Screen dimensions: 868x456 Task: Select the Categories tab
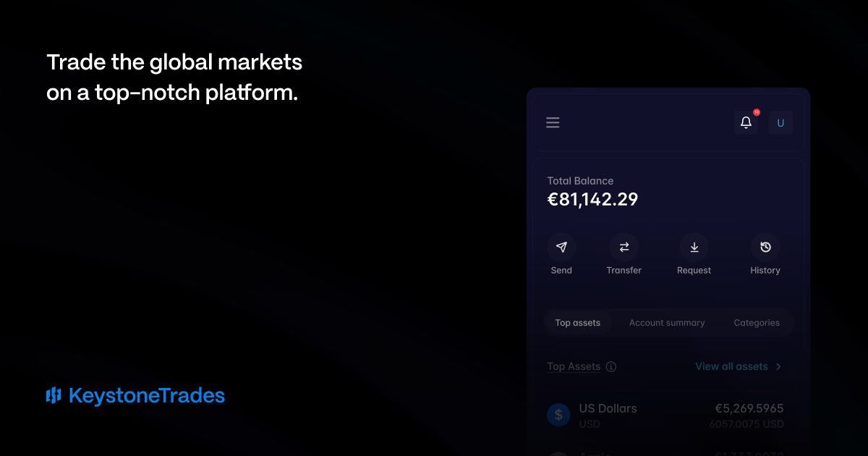coord(757,323)
